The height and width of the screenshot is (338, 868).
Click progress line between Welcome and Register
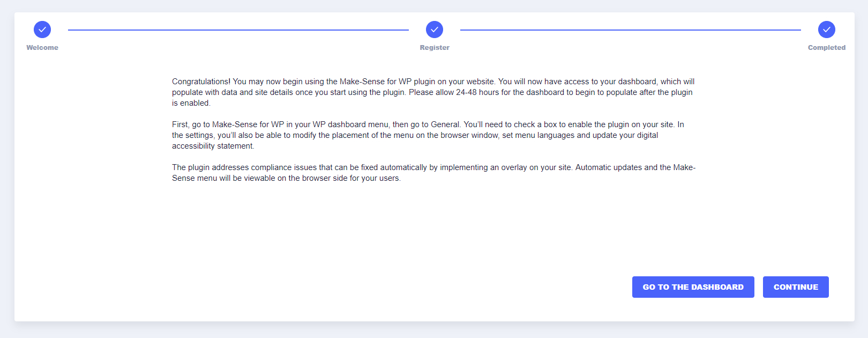coord(238,30)
